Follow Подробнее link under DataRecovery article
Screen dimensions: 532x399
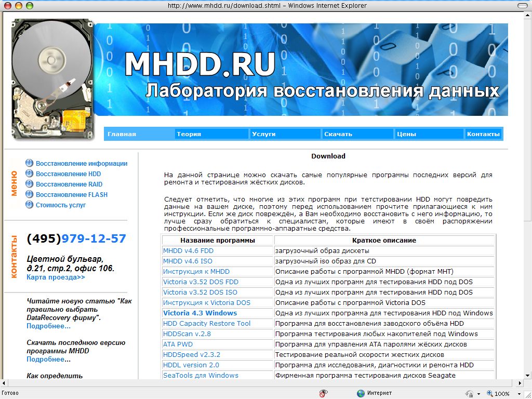48,326
